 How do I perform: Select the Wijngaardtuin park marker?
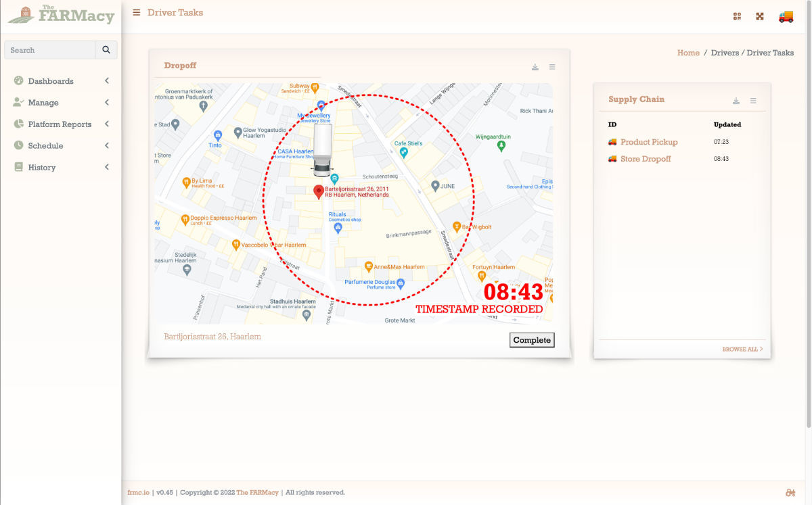(501, 145)
